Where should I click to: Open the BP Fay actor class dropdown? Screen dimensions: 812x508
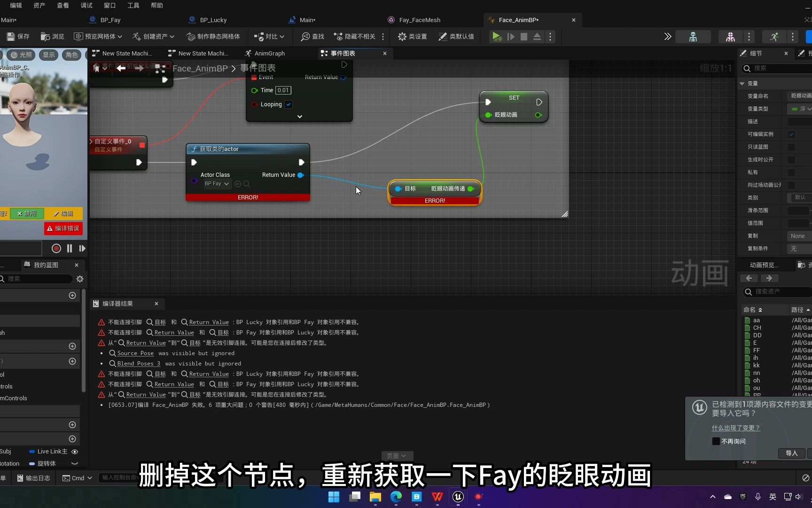(x=216, y=183)
